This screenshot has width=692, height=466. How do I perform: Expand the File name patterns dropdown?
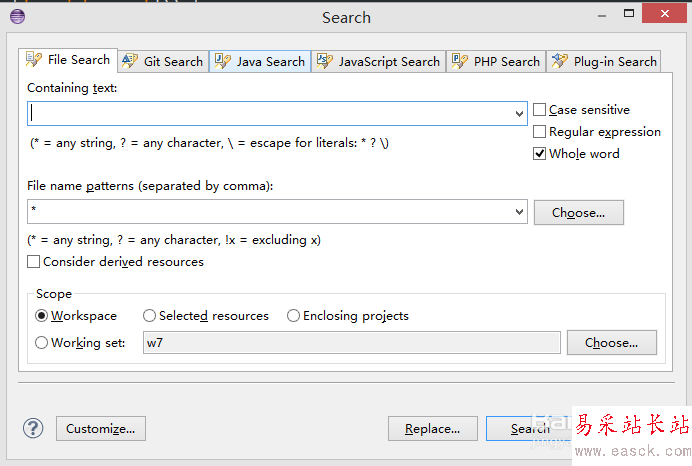pyautogui.click(x=519, y=212)
